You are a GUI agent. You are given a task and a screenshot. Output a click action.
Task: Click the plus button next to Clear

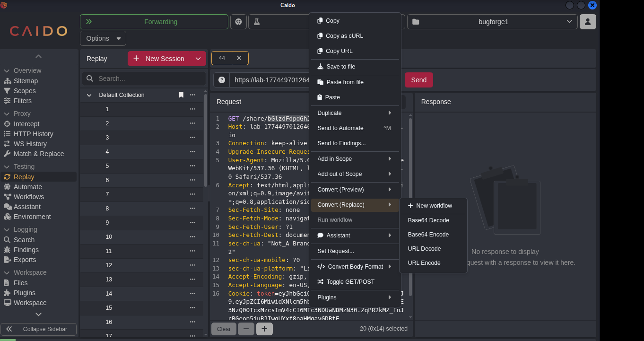click(x=264, y=329)
